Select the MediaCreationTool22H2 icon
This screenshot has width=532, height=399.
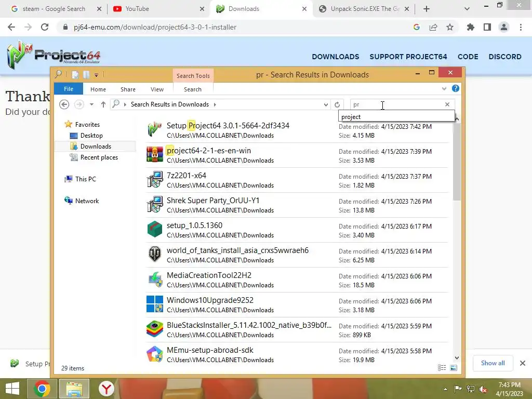(x=155, y=279)
